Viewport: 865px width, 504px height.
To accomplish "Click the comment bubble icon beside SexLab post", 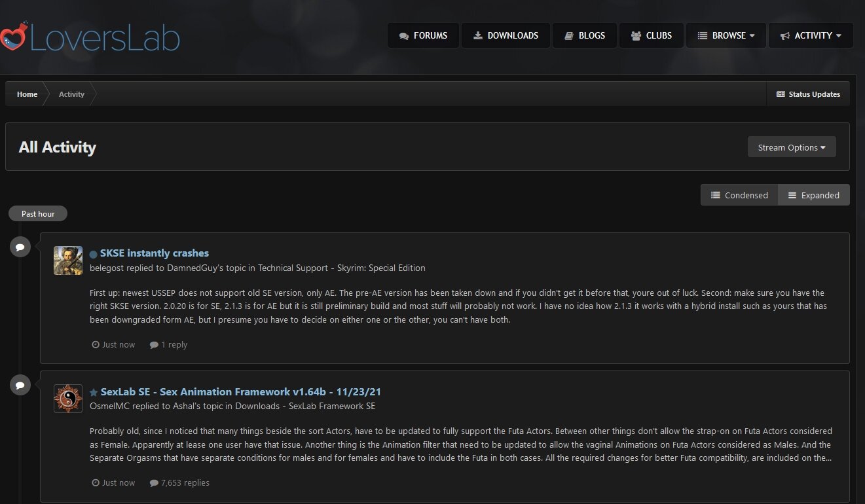I will point(20,385).
